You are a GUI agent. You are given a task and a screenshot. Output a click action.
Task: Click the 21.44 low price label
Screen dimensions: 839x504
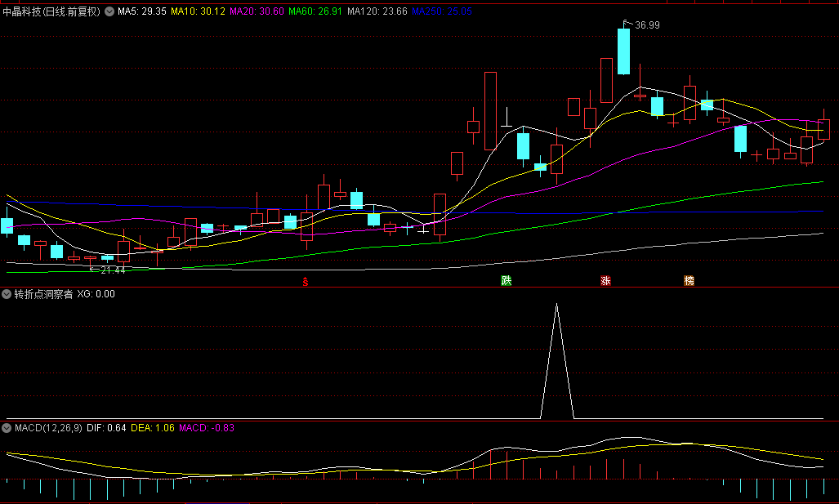tap(112, 270)
